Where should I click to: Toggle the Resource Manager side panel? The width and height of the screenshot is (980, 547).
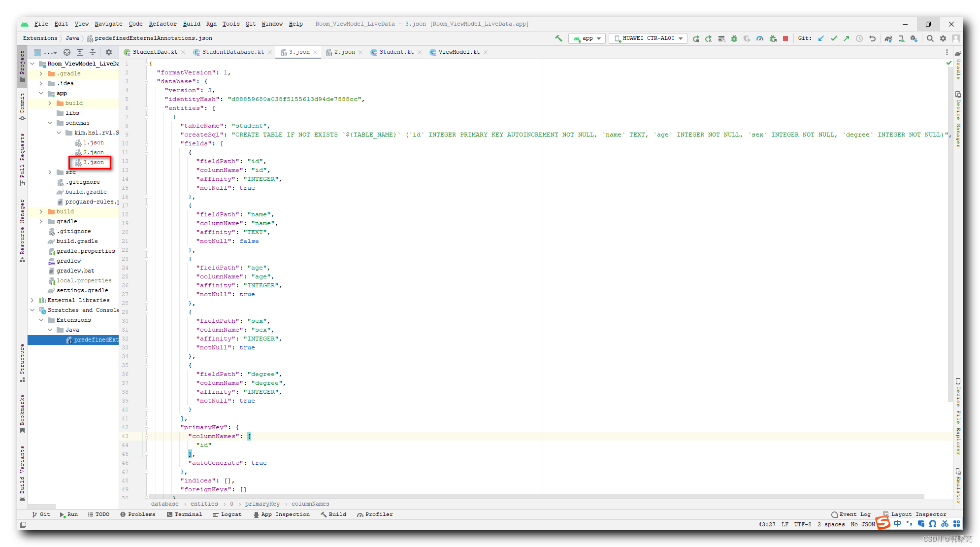point(22,231)
